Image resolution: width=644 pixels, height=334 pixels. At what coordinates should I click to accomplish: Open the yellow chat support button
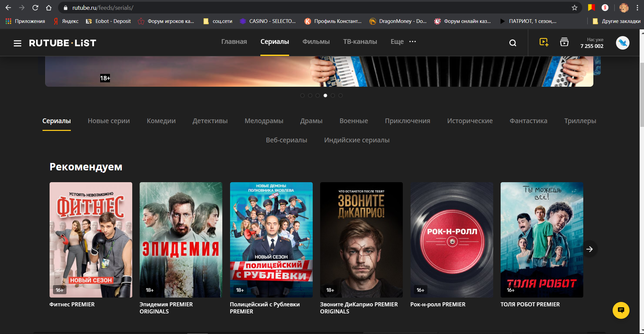[621, 310]
